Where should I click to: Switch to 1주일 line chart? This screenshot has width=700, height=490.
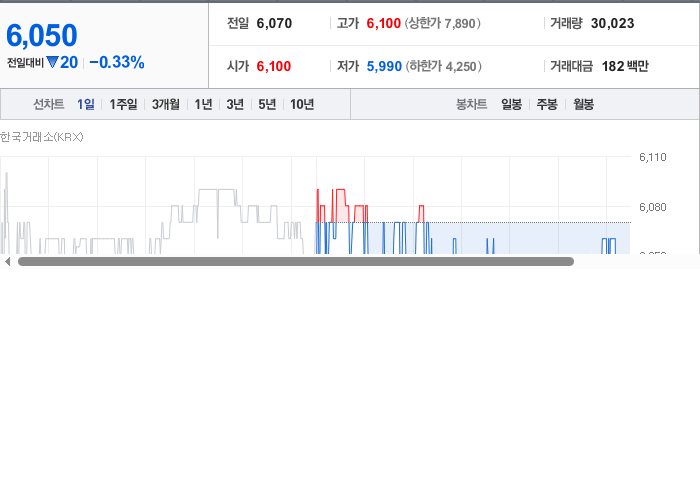point(123,104)
